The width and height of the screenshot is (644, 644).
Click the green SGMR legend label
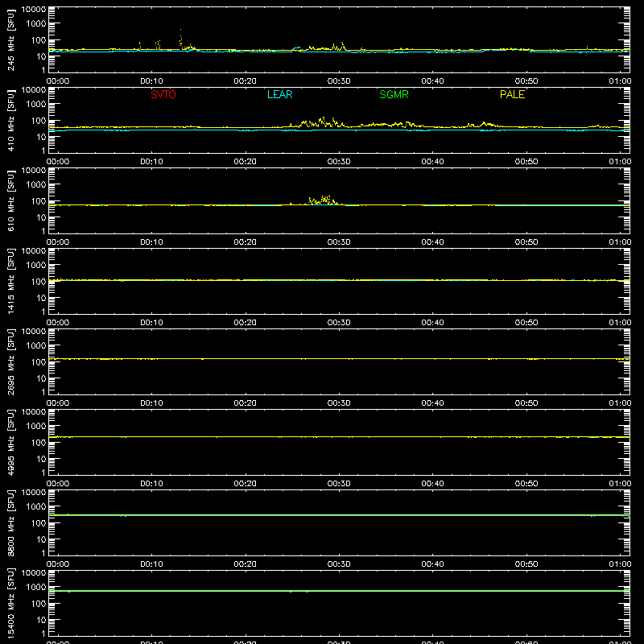[x=394, y=94]
